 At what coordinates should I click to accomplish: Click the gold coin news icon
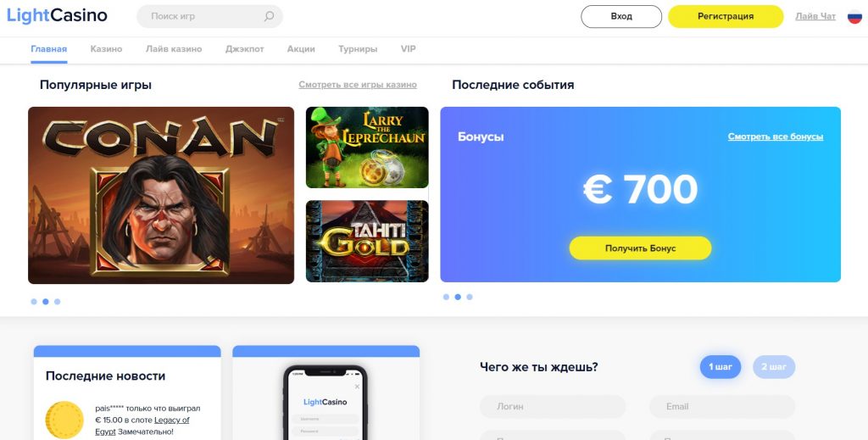tap(64, 420)
